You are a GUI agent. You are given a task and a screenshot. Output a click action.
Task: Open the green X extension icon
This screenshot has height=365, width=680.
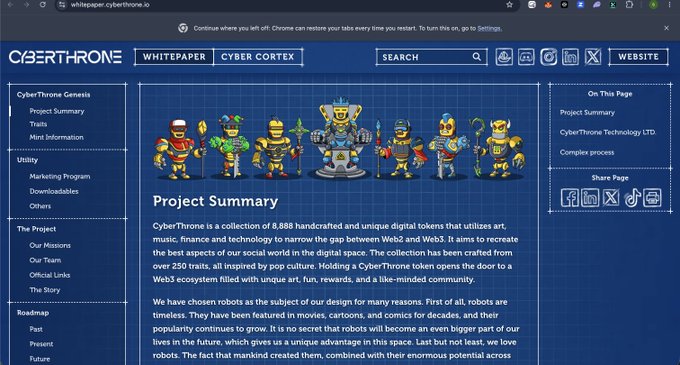tap(613, 5)
